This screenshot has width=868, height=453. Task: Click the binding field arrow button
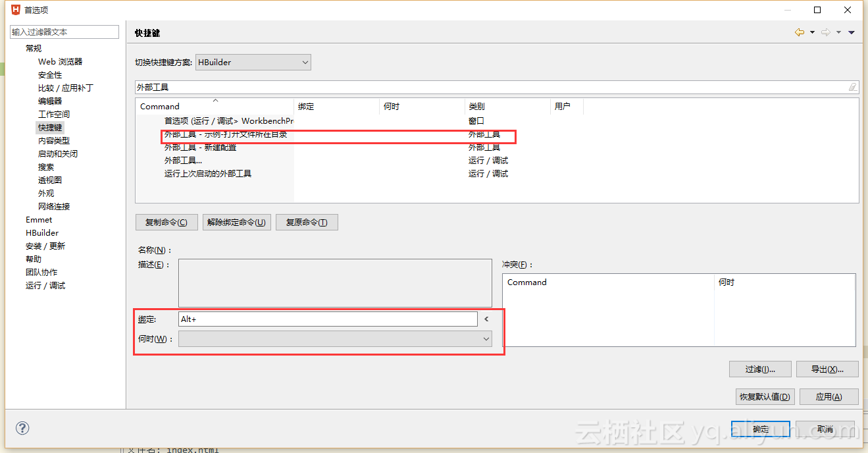click(486, 319)
